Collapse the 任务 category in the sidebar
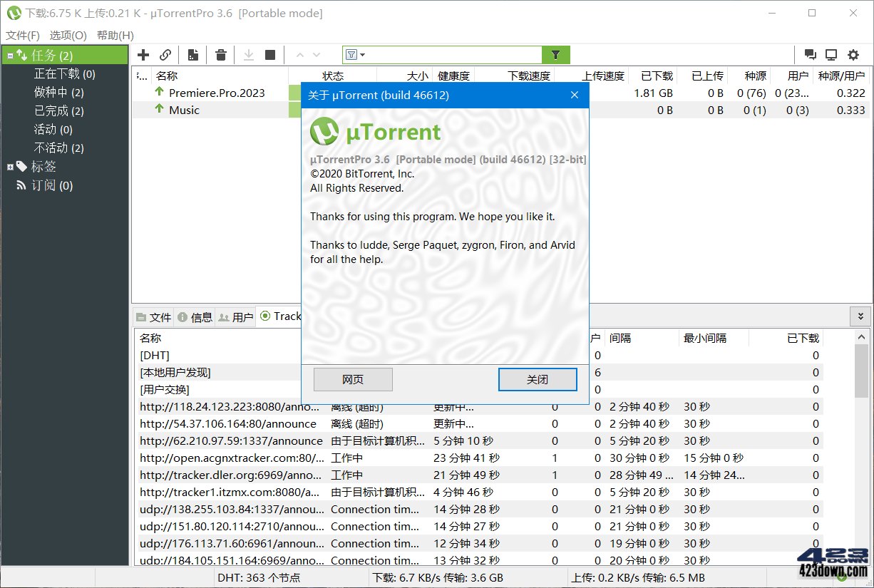874x588 pixels. pos(10,55)
